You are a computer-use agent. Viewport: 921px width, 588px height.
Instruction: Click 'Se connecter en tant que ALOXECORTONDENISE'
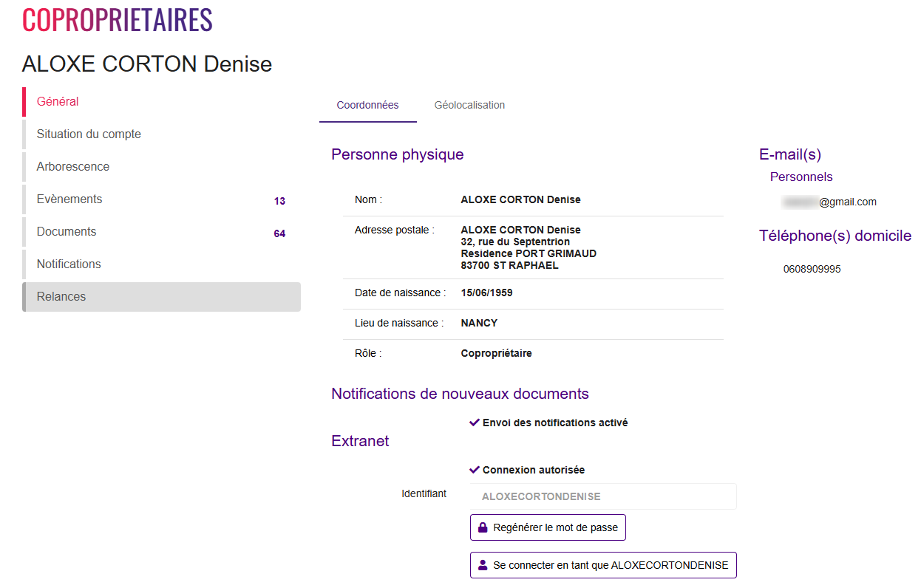603,565
